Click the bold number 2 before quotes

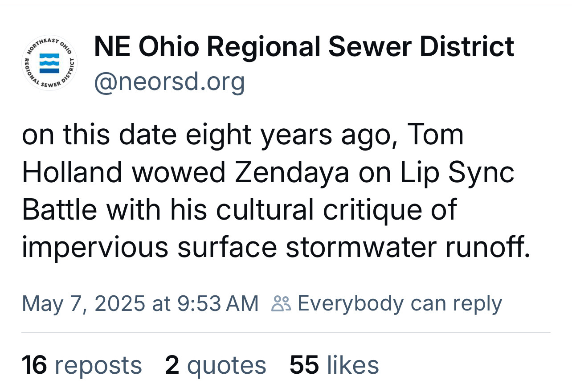point(172,365)
